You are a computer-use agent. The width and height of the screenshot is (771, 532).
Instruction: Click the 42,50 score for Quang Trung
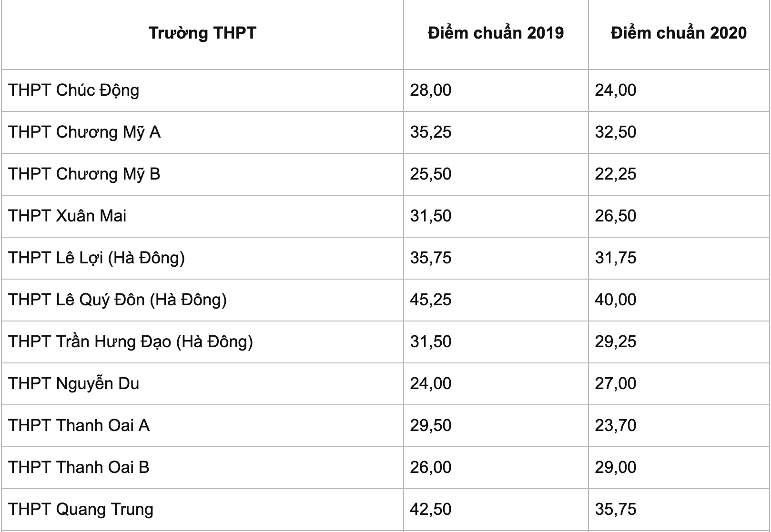(x=431, y=509)
